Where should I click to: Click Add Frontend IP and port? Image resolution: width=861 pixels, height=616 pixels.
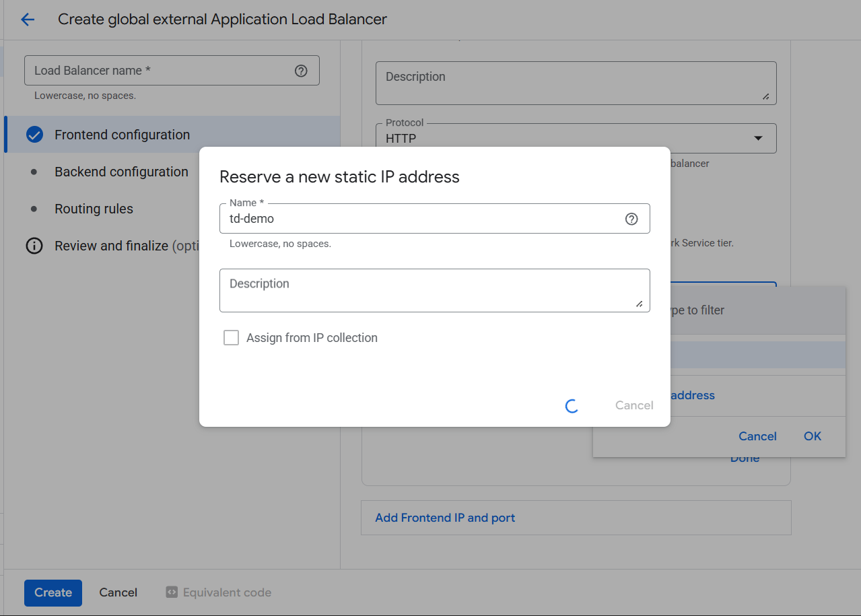[445, 518]
